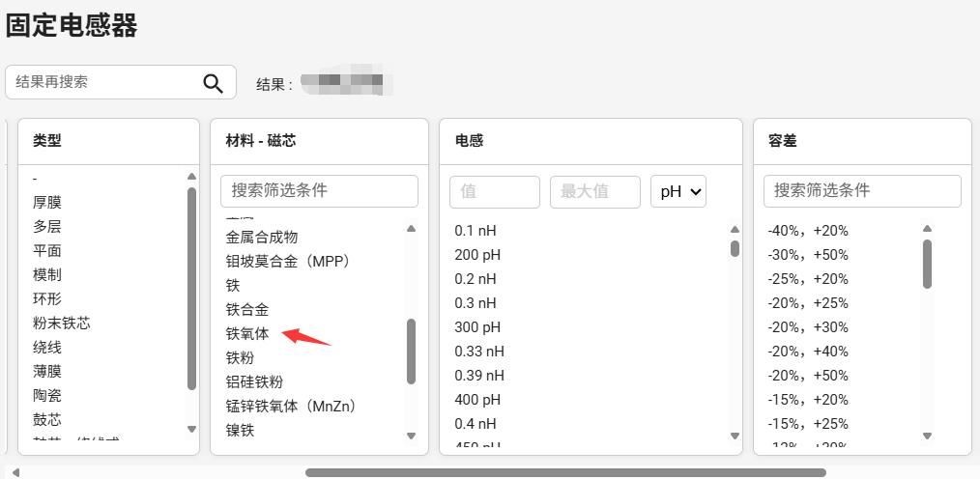Focus the 材料 - 磁芯 filter search box
980x479 pixels.
[x=319, y=191]
